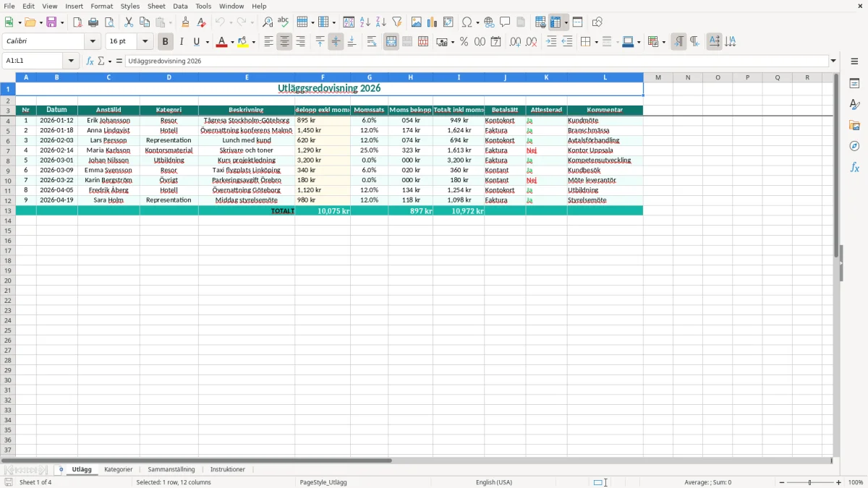Select column header F
Image resolution: width=868 pixels, height=488 pixels.
tap(323, 77)
